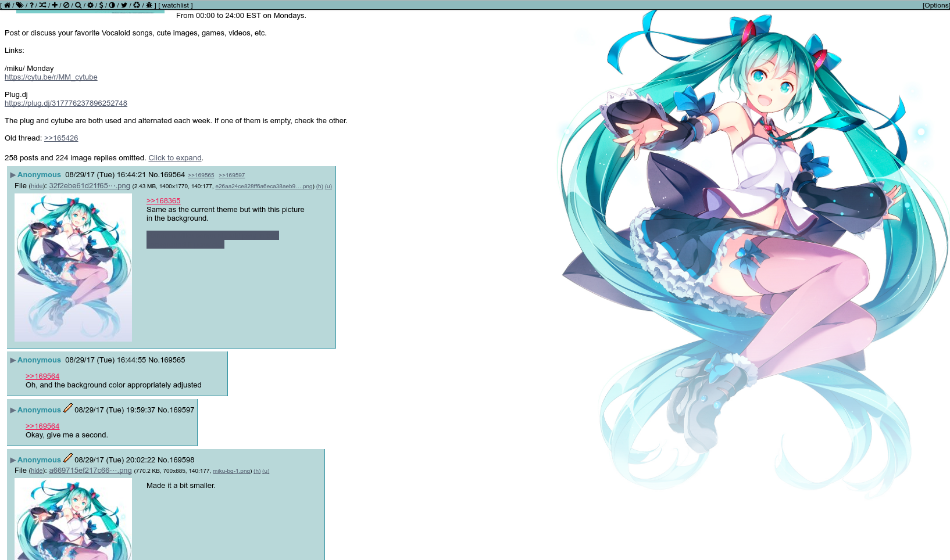
Task: Click original filename miku-bg-1.png
Action: click(x=231, y=471)
